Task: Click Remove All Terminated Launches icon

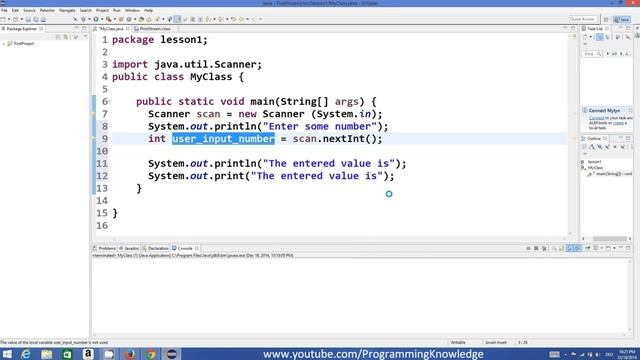Action: (x=544, y=248)
